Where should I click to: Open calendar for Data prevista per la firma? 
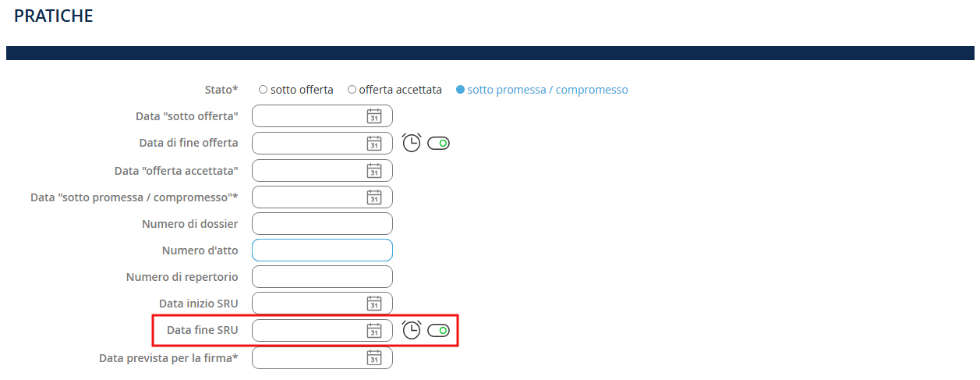tap(373, 357)
